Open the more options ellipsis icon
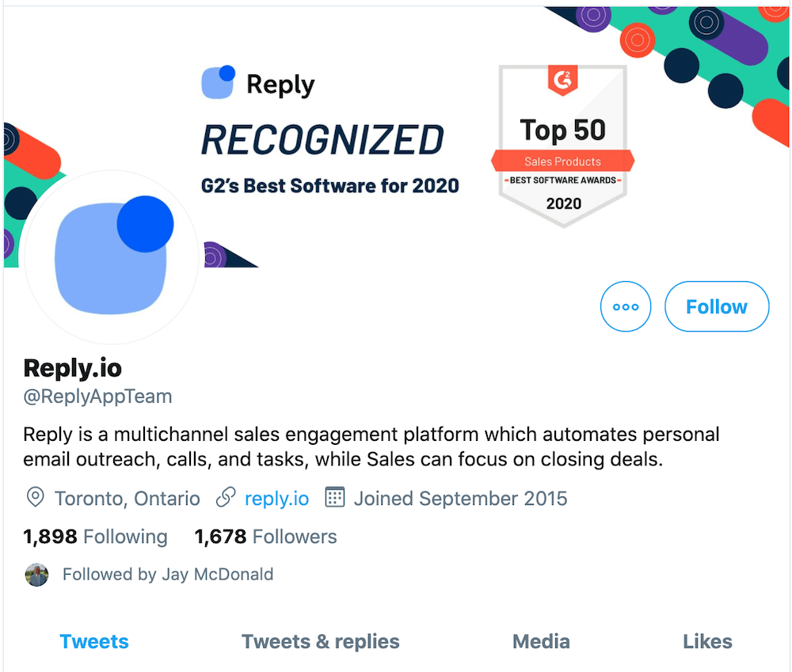Image resolution: width=792 pixels, height=672 pixels. 626,306
